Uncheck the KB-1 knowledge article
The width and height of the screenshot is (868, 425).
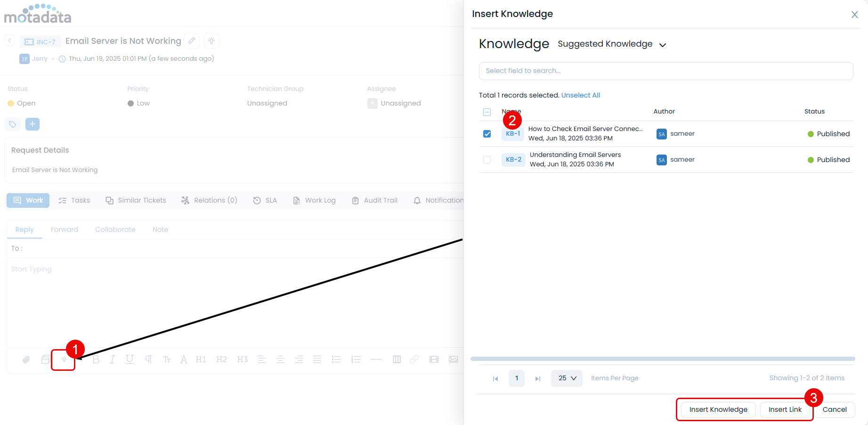(x=487, y=134)
